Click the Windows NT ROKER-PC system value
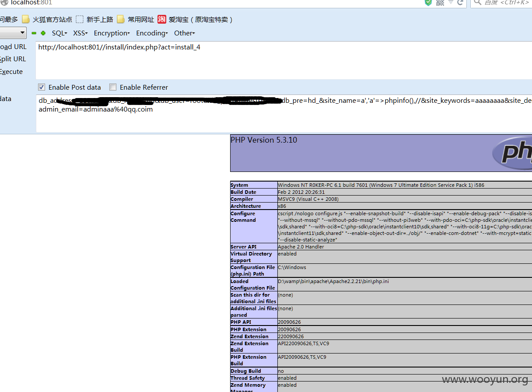Screen dimensions: 532x392 point(381,185)
